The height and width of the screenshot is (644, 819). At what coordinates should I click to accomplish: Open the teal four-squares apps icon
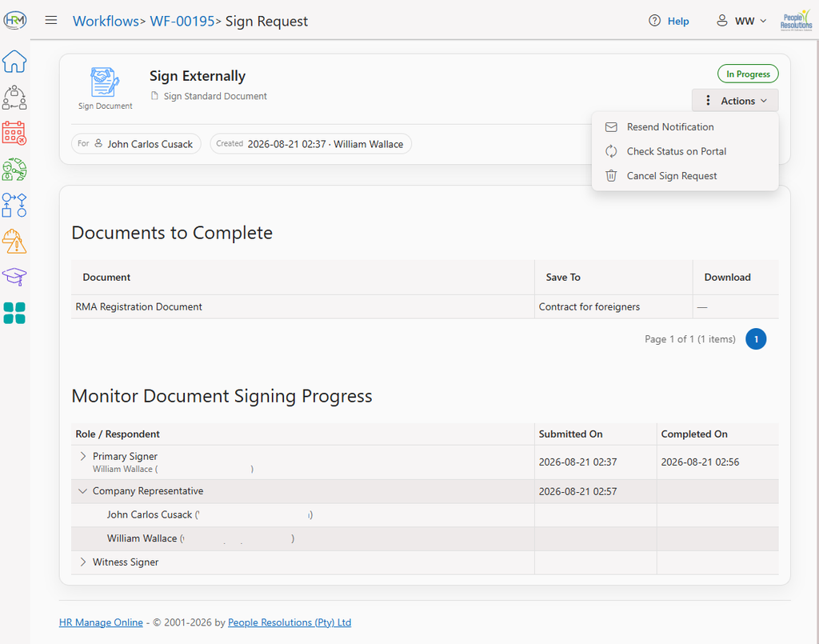coord(14,314)
